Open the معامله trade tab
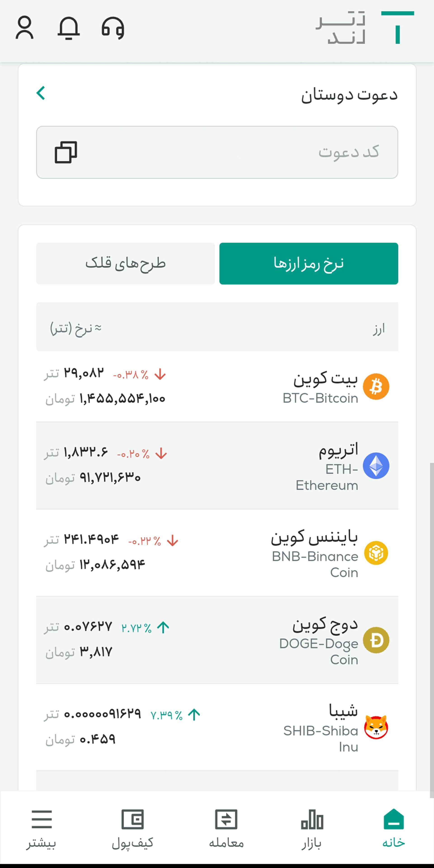Viewport: 434px width, 868px height. coord(226,828)
